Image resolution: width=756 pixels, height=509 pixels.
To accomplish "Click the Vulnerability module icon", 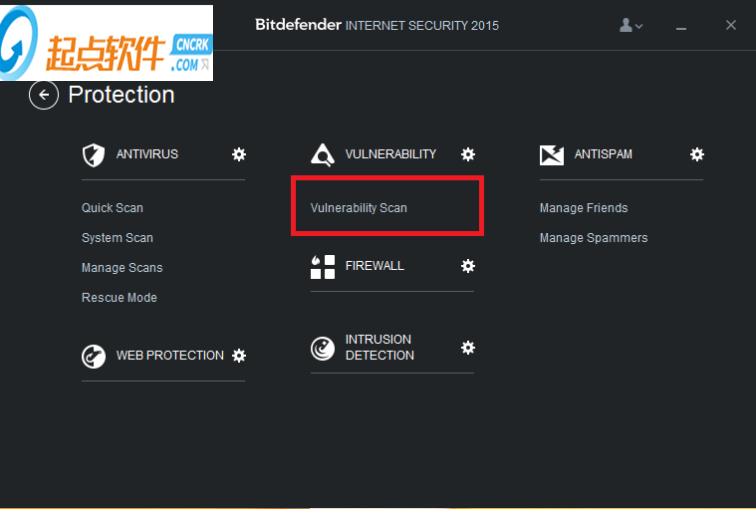I will (322, 155).
